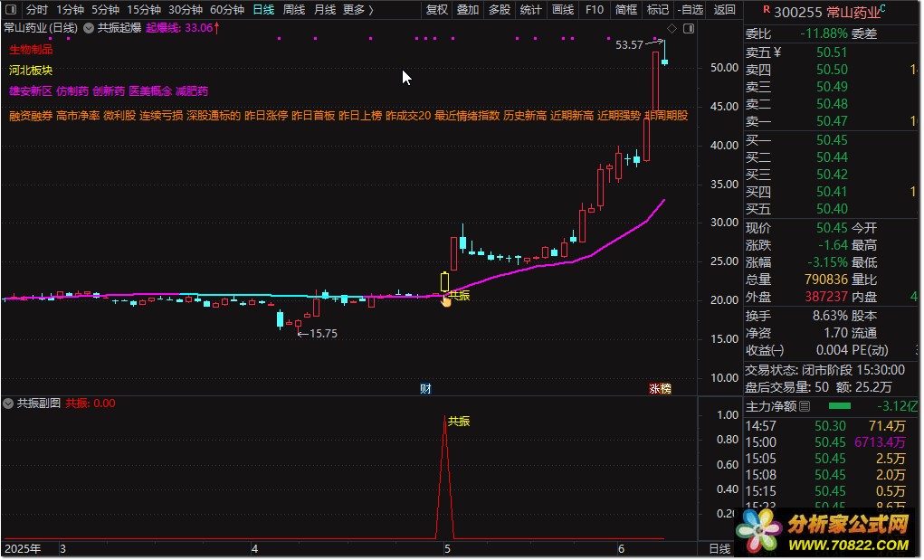Expand the 共振副图 sub-indicator dropdown arrow
Screen dimensions: 924x560
[8, 403]
